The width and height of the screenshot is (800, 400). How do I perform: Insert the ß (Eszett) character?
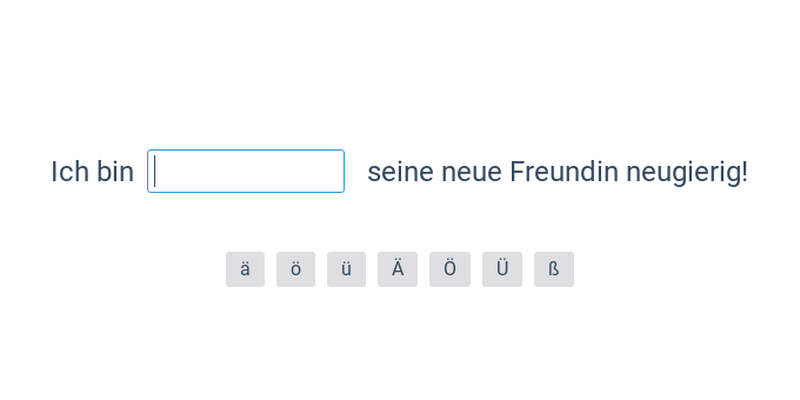554,269
